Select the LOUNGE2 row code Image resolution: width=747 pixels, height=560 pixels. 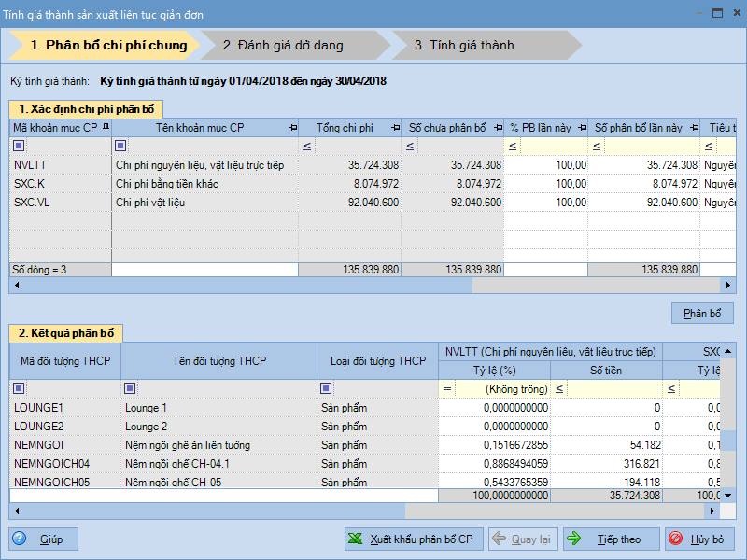(65, 427)
